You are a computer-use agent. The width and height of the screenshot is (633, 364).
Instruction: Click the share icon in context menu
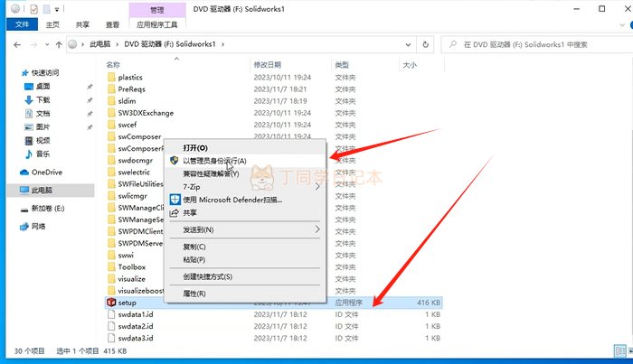tap(174, 213)
